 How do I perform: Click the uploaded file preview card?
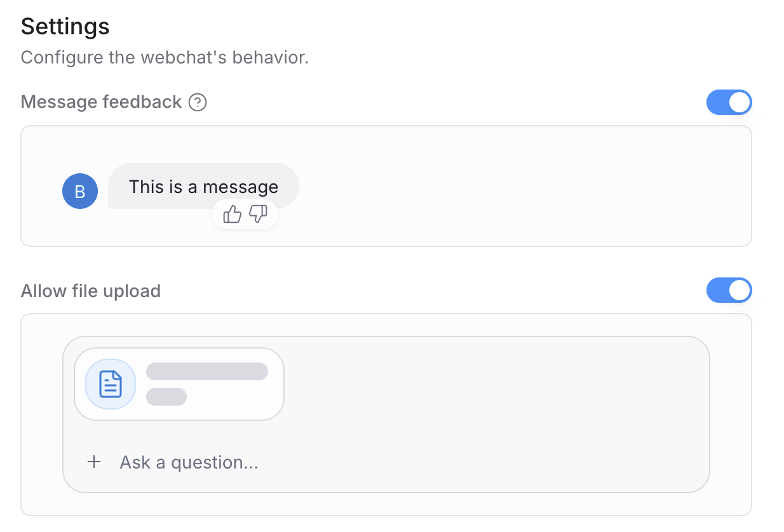coord(179,383)
